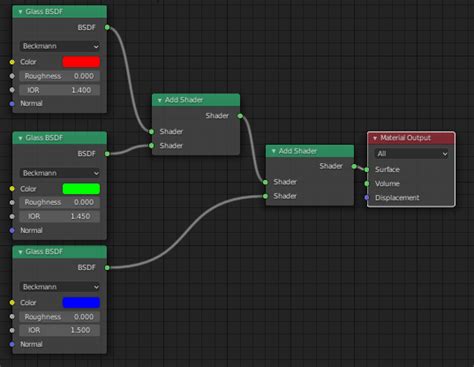Collapse the red Glass BSDF node
This screenshot has height=367, width=474.
pyautogui.click(x=20, y=12)
